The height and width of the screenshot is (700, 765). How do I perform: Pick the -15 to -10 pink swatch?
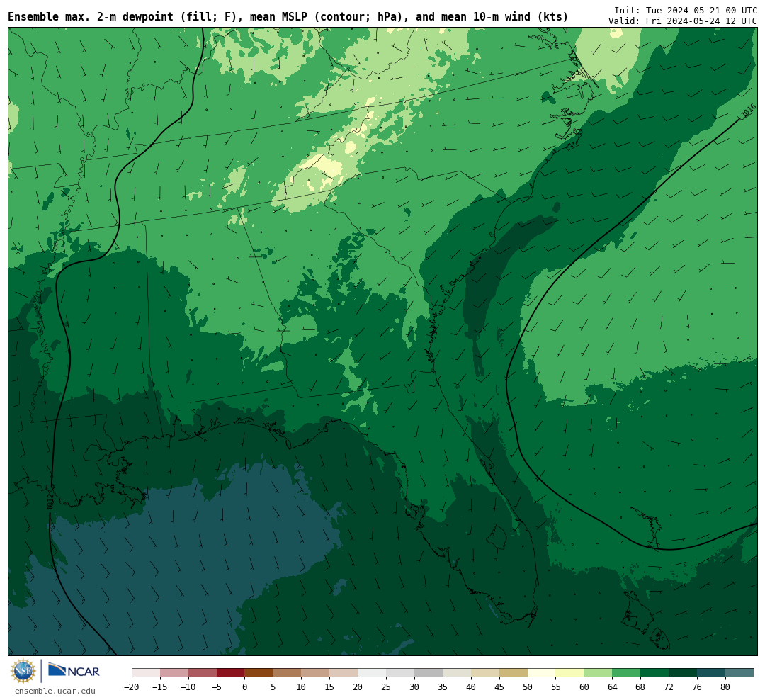(174, 673)
